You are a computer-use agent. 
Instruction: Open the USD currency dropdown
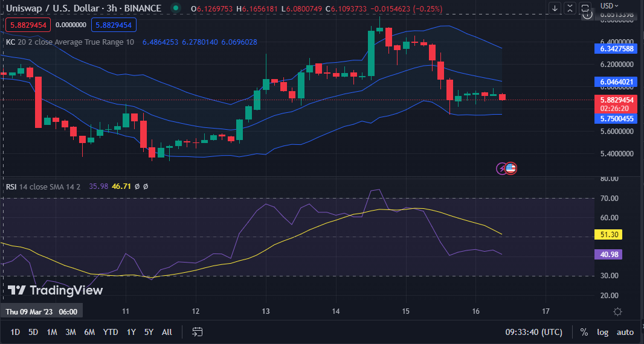point(609,5)
